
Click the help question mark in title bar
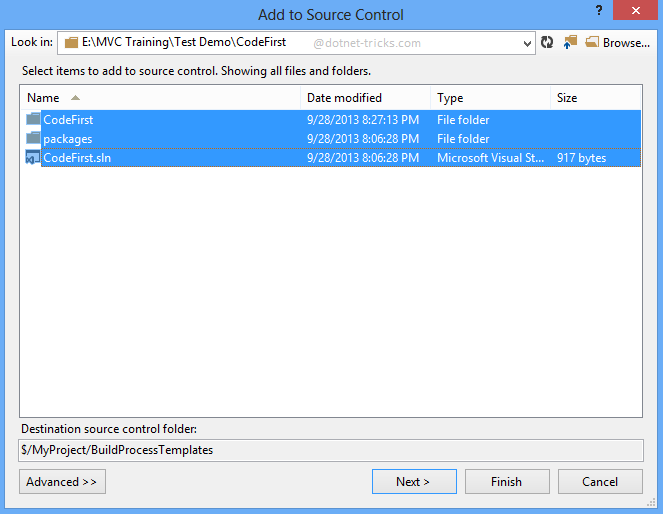pos(597,12)
